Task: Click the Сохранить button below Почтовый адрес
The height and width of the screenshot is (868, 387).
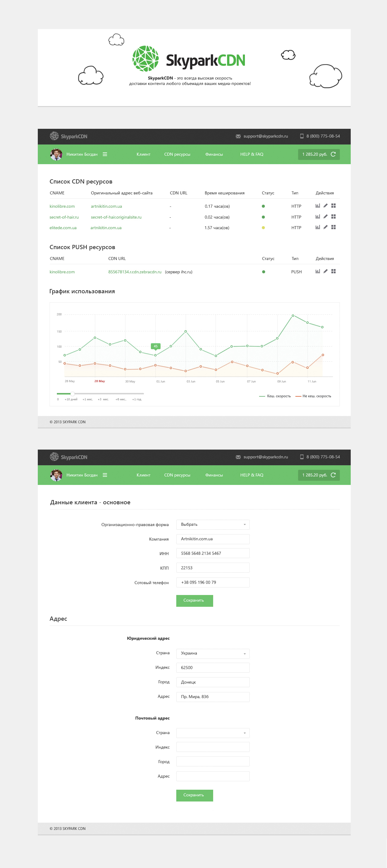Action: pos(194,795)
